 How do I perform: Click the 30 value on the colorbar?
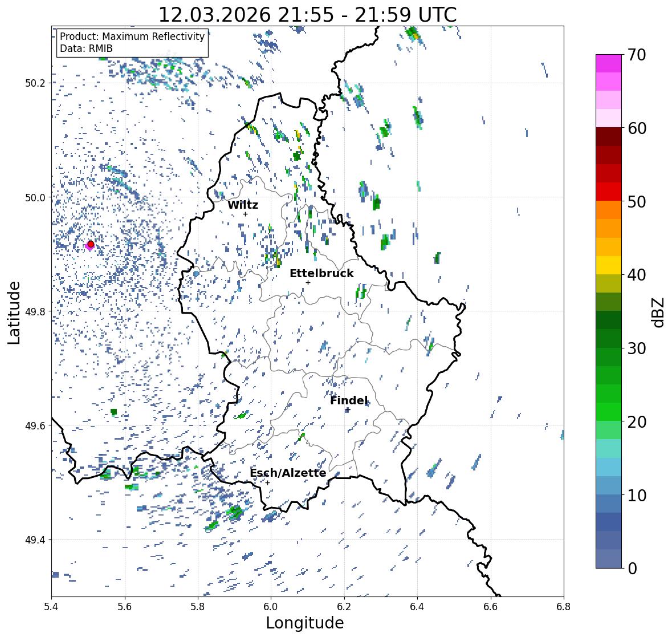637,348
